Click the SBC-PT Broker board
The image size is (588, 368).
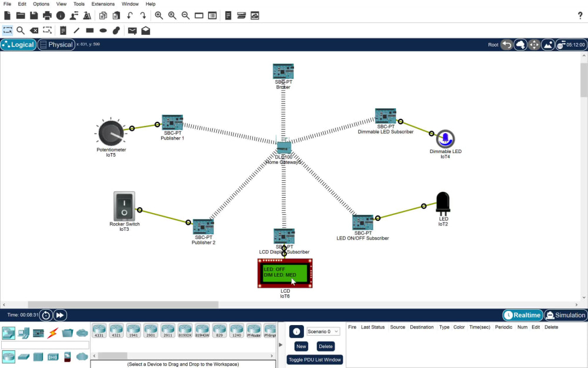tap(283, 71)
